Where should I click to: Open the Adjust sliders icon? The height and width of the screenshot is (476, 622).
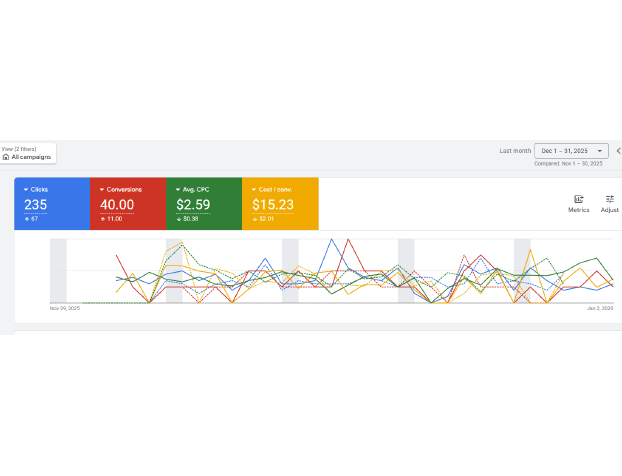[x=609, y=199]
